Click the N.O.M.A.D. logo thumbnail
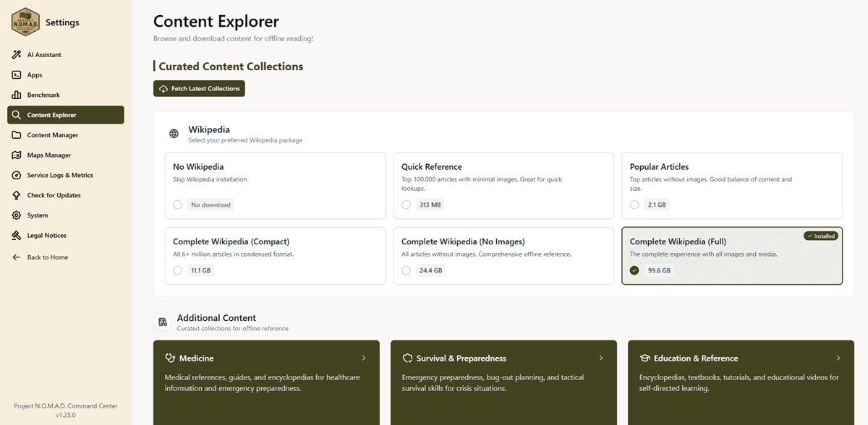The height and width of the screenshot is (425, 868). coord(25,22)
